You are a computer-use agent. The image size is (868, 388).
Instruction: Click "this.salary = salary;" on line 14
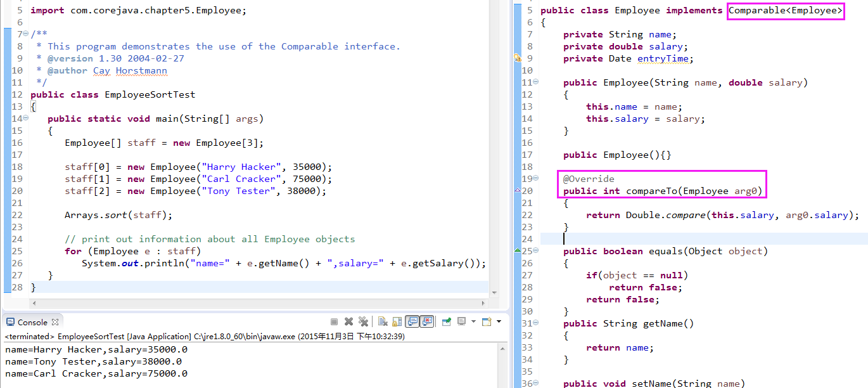click(x=646, y=119)
